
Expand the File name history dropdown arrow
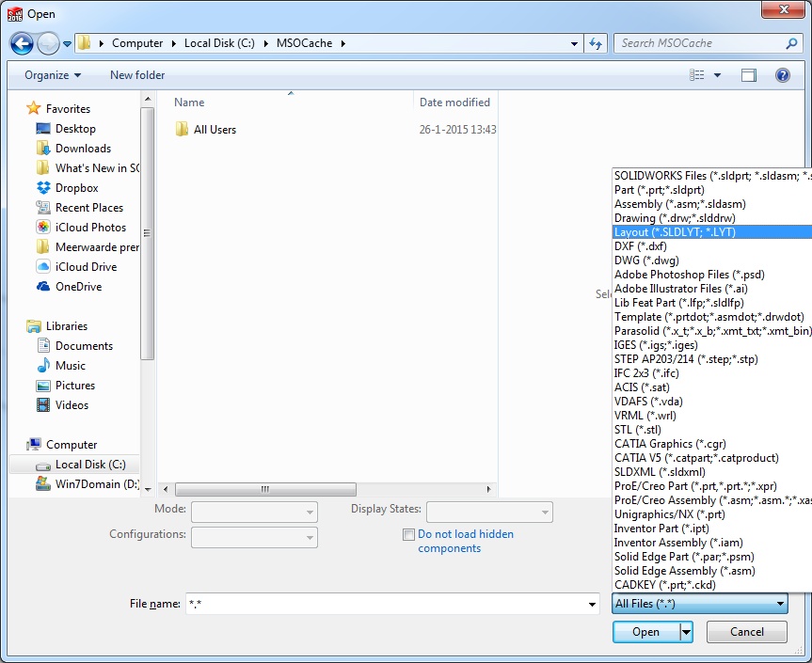[592, 604]
